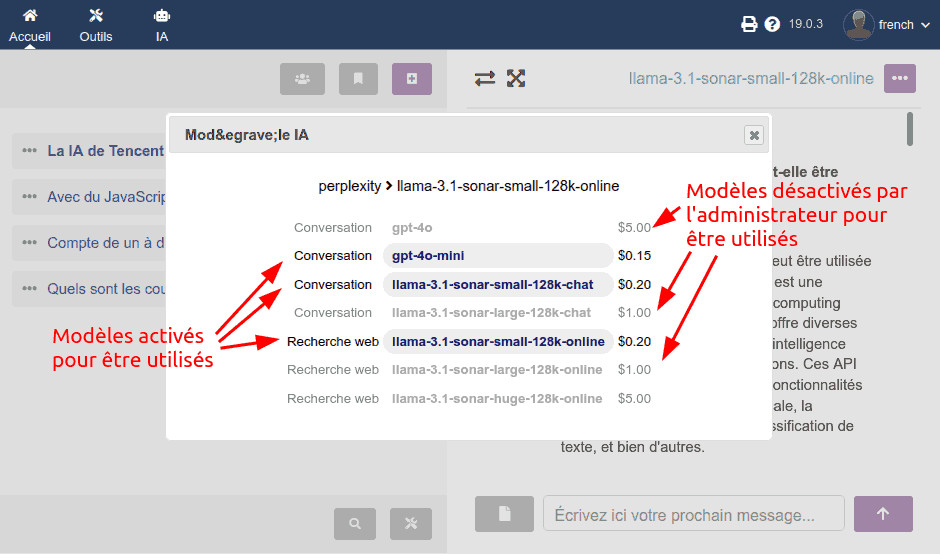Image resolution: width=940 pixels, height=554 pixels.
Task: Open La IA de Tencent conversation
Action: click(106, 151)
